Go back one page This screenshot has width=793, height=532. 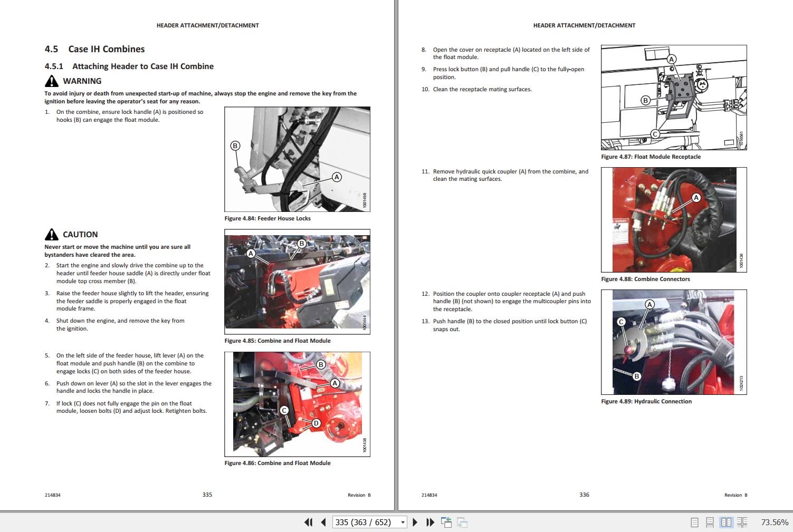click(x=322, y=522)
